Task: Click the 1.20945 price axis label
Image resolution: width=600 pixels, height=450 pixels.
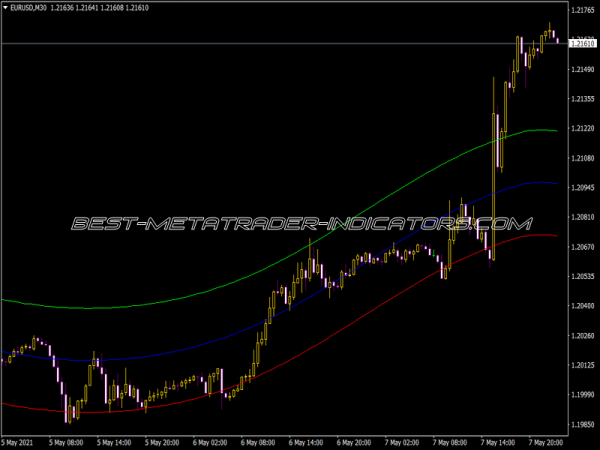Action: pos(582,188)
